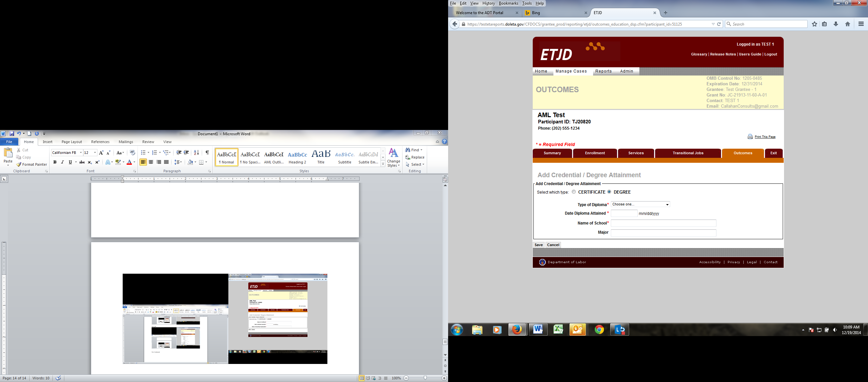Image resolution: width=868 pixels, height=382 pixels.
Task: Apply center alignment to paragraph
Action: [151, 162]
